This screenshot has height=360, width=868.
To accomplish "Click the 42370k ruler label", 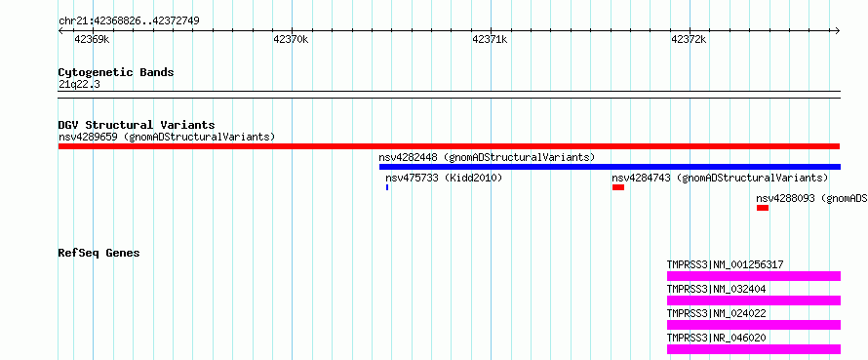I will (x=291, y=39).
